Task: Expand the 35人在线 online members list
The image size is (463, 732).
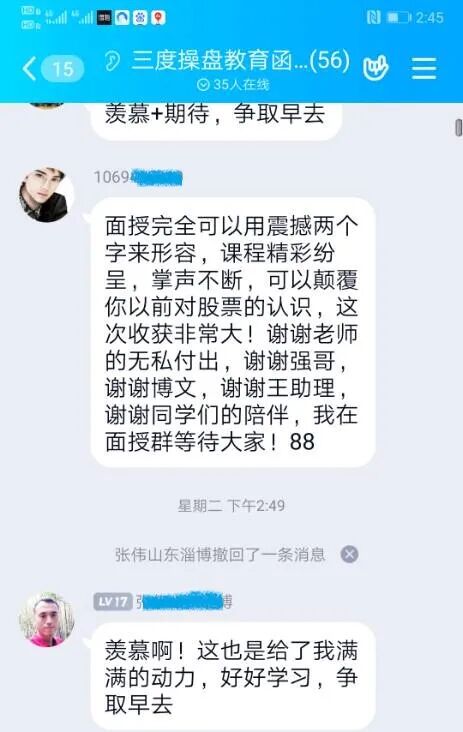Action: point(233,84)
